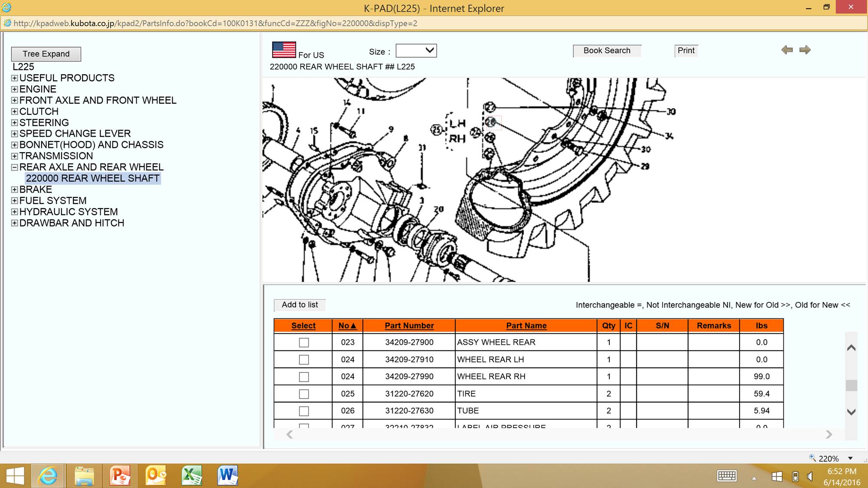Image resolution: width=868 pixels, height=488 pixels.
Task: Click the Print button
Action: 686,51
